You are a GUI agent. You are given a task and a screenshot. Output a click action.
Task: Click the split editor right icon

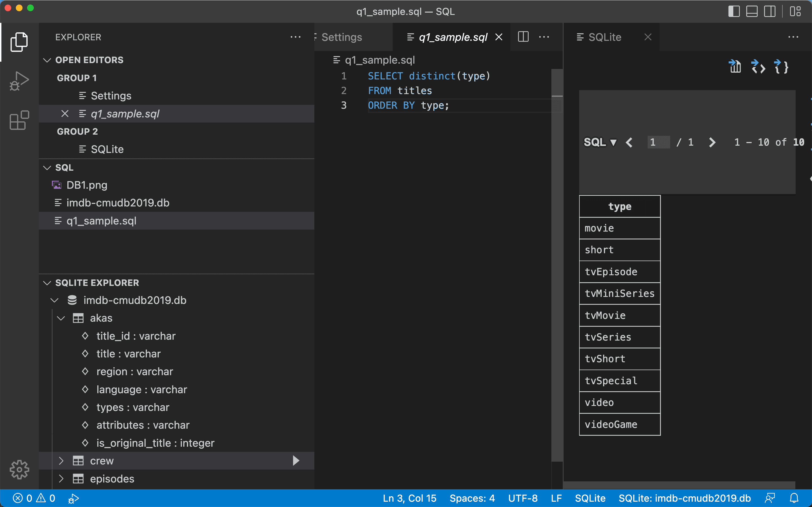pos(523,37)
